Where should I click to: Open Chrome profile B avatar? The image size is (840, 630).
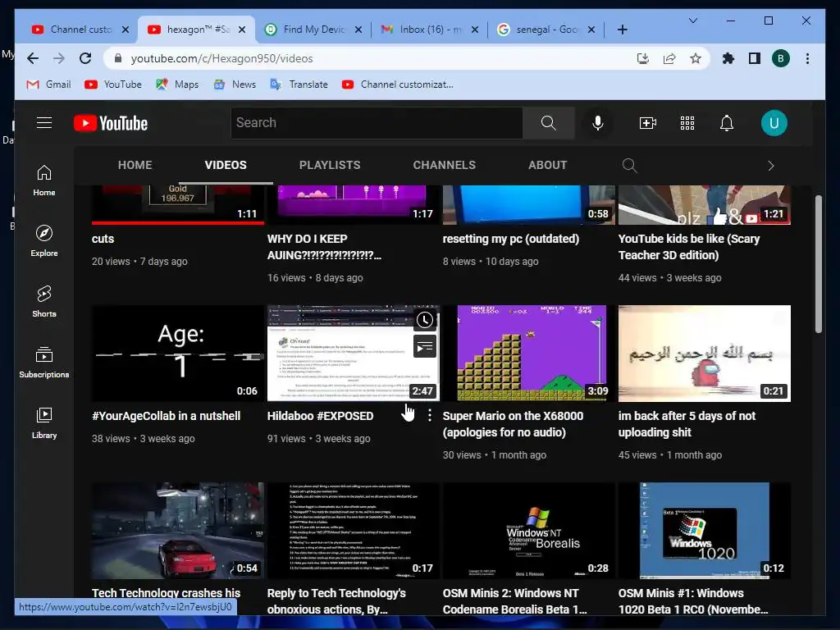coord(781,58)
